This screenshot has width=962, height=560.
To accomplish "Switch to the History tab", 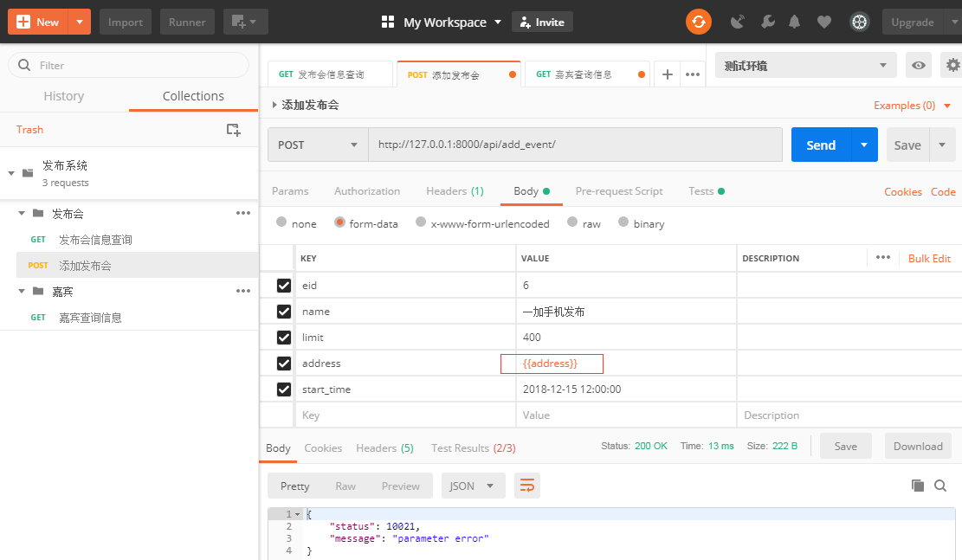I will click(64, 96).
